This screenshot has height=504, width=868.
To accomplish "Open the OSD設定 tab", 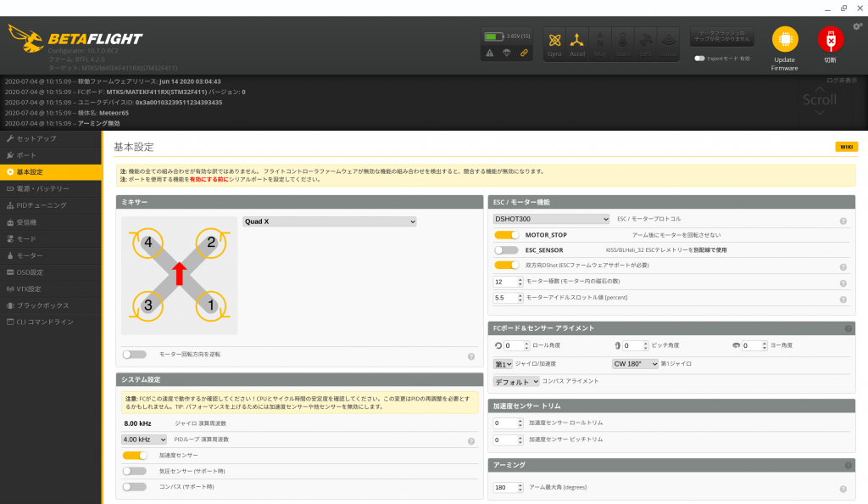I will (x=51, y=272).
